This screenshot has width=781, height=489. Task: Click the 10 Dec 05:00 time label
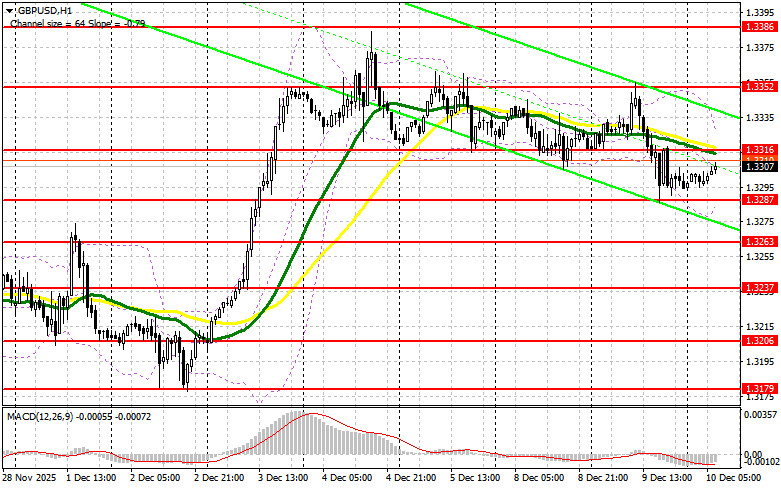733,478
